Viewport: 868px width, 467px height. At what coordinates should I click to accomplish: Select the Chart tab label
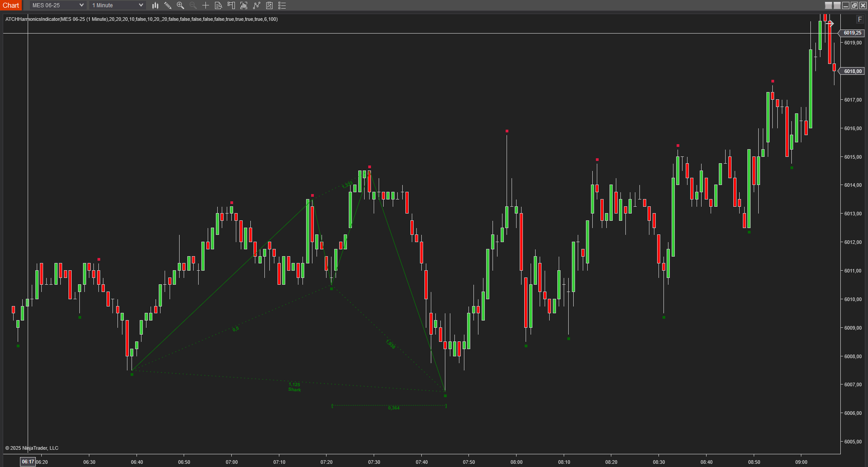11,5
